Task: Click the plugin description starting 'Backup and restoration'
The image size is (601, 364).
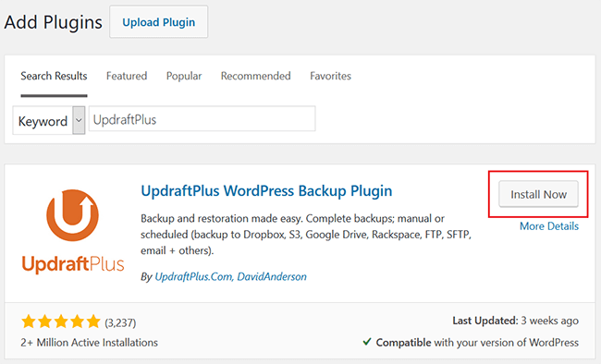Action: point(306,235)
